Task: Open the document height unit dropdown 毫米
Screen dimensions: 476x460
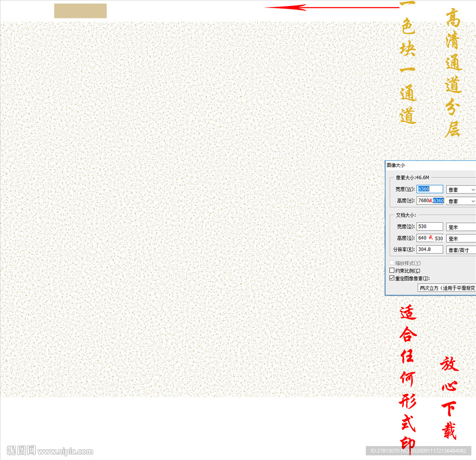Action: click(x=461, y=239)
